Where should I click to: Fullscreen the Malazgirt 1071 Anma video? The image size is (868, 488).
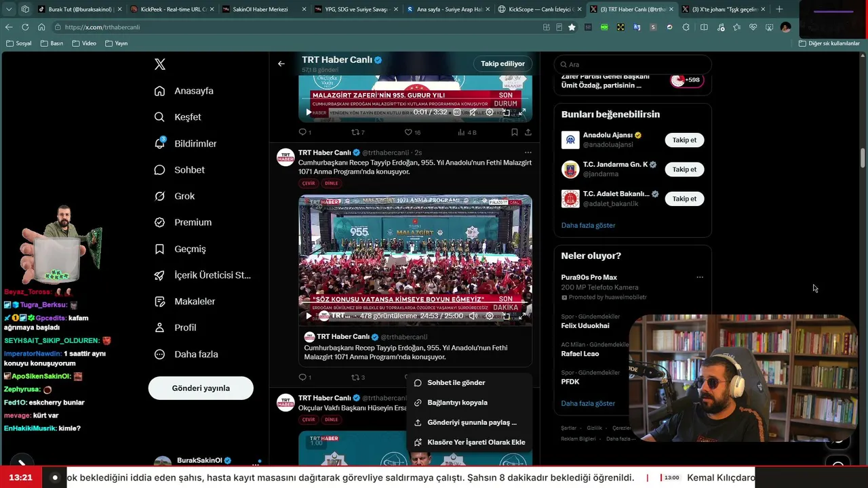[522, 316]
